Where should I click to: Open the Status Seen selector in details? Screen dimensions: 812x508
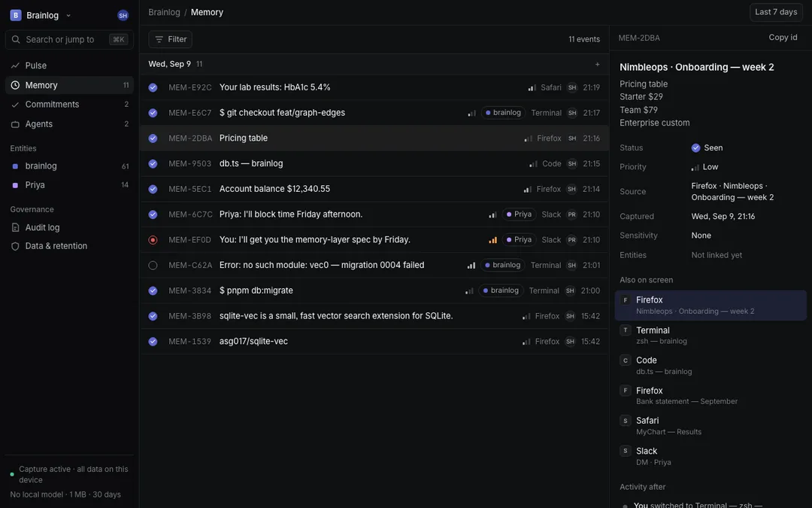[x=707, y=148]
